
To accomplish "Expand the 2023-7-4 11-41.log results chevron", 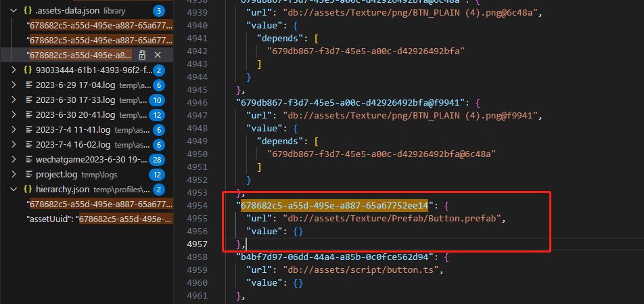I will pos(14,130).
